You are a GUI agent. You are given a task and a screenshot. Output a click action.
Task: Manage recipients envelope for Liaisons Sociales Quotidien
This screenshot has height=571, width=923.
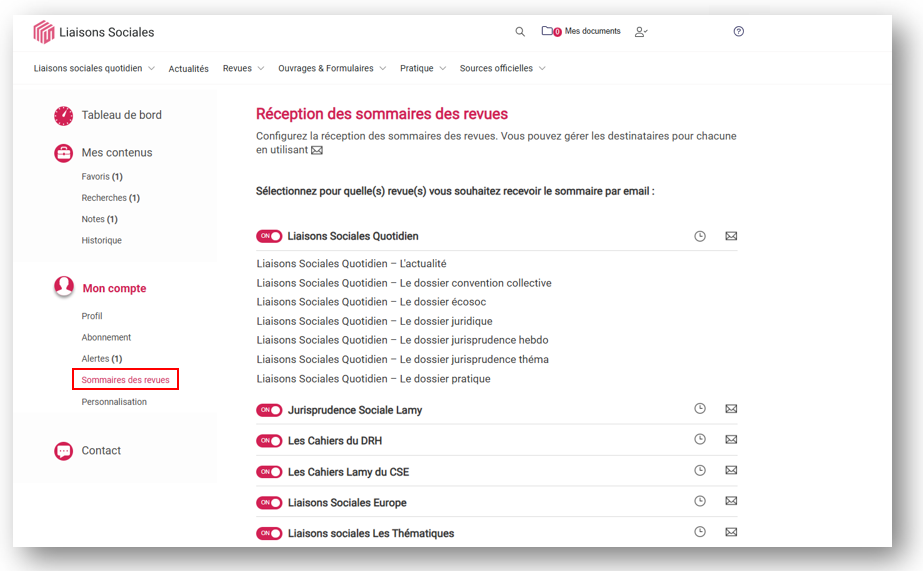click(x=731, y=236)
